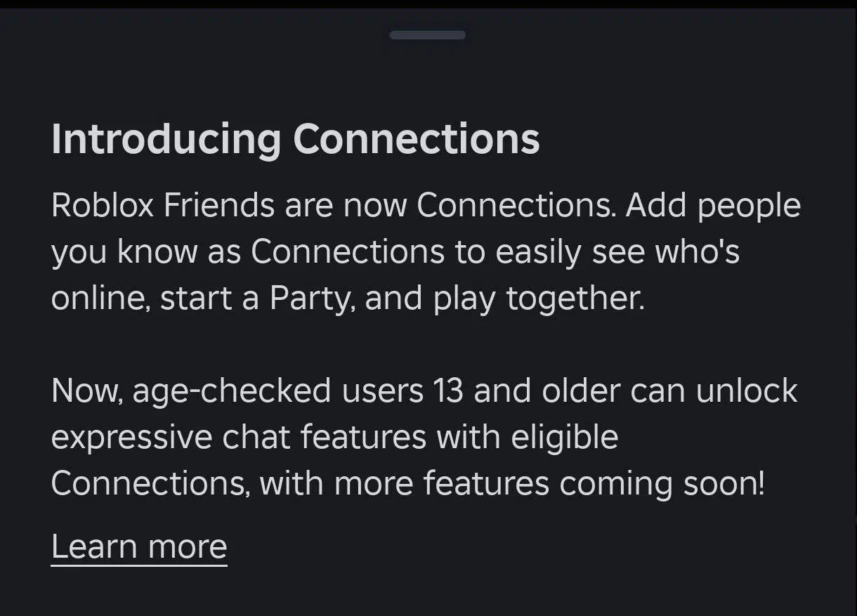
Task: Select the Introducing Connections heading
Action: 296,138
